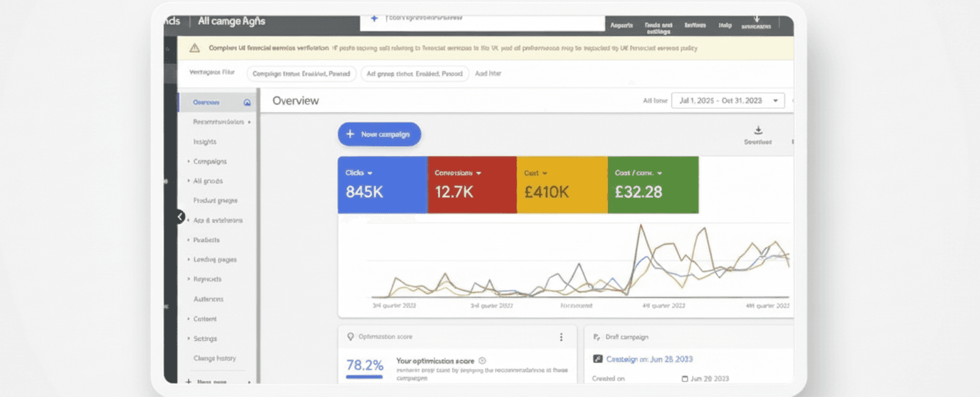The height and width of the screenshot is (397, 980).
Task: Open the Clicks metric dropdown
Action: pyautogui.click(x=370, y=173)
